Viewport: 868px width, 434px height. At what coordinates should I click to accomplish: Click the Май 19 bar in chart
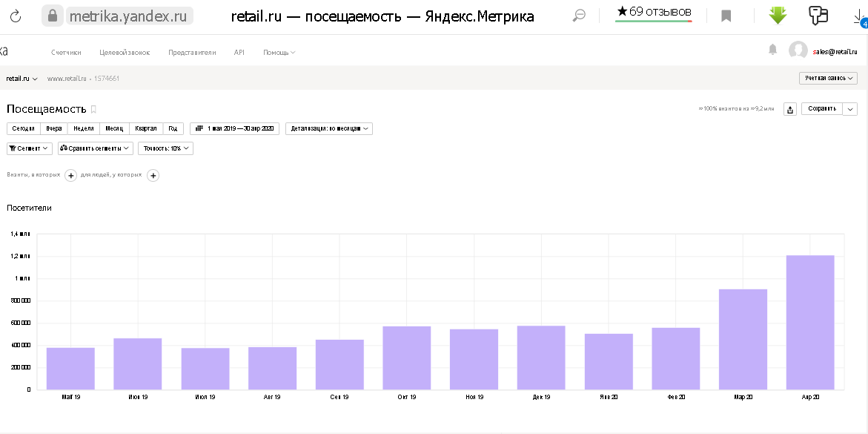pyautogui.click(x=70, y=368)
